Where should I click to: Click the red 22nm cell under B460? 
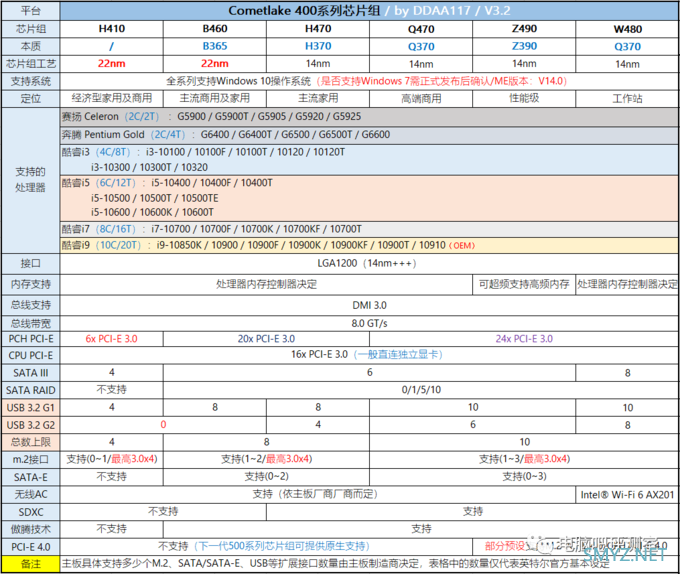click(215, 64)
